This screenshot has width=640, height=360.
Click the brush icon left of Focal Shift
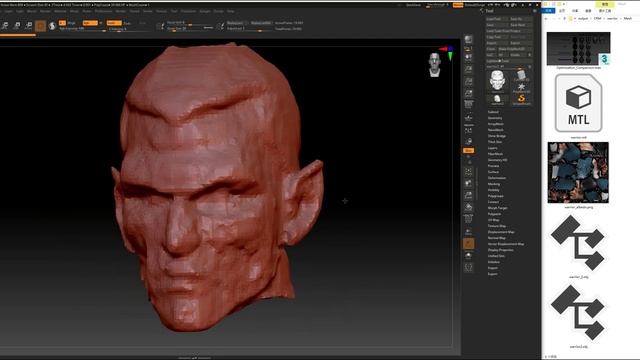(x=161, y=26)
